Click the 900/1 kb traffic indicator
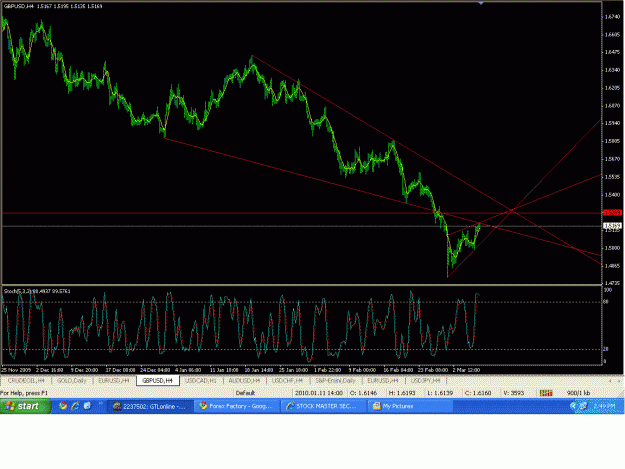This screenshot has width=625, height=469. 578,393
